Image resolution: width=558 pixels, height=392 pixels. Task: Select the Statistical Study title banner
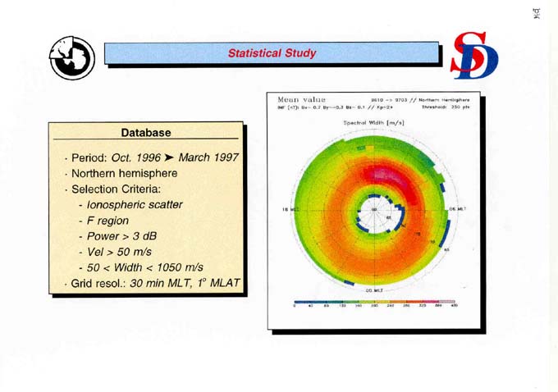pyautogui.click(x=271, y=53)
